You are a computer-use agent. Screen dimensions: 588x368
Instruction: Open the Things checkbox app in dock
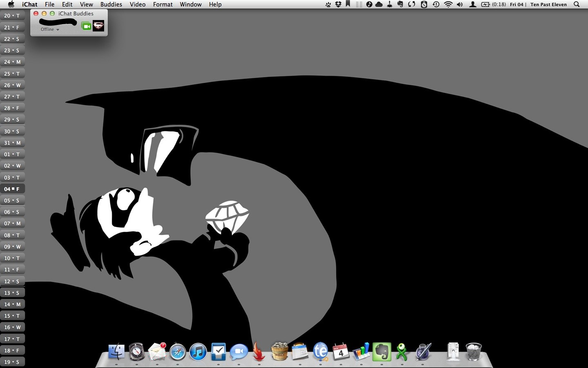coord(218,352)
